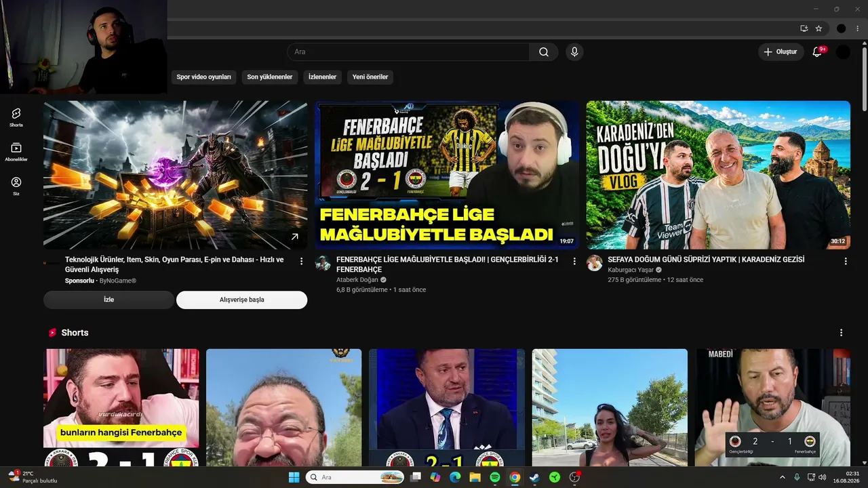Open the Ataberk Doğan channel name link
The height and width of the screenshot is (488, 868).
pos(357,280)
